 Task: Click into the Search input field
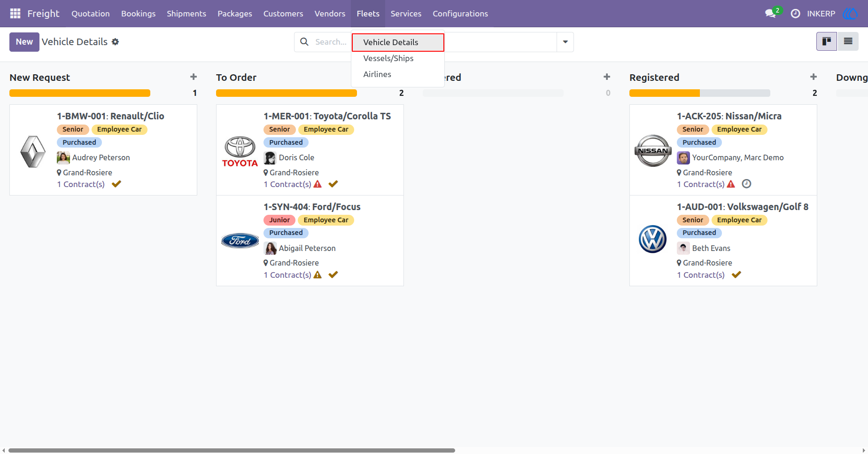[331, 42]
